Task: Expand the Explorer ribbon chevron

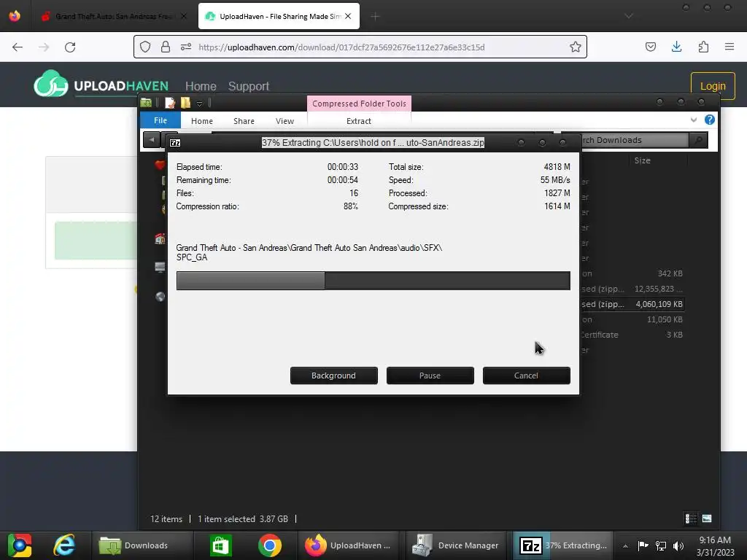Action: click(694, 120)
